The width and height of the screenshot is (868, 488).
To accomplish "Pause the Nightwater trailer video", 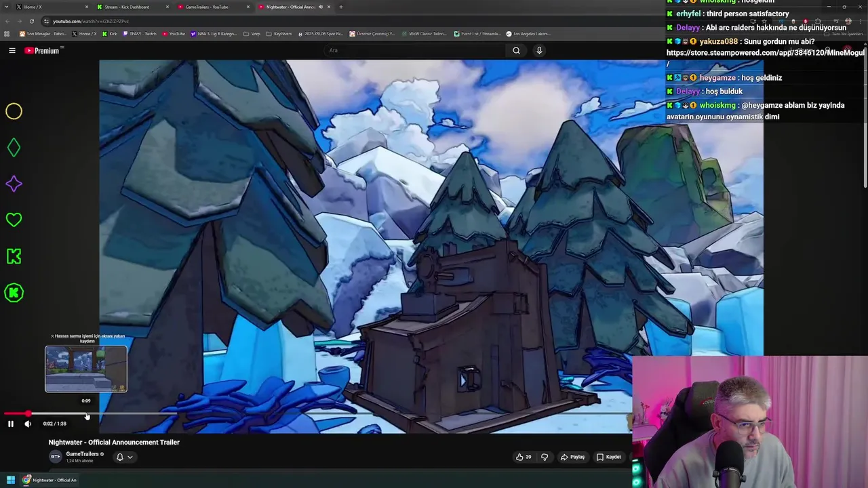I will click(x=11, y=424).
